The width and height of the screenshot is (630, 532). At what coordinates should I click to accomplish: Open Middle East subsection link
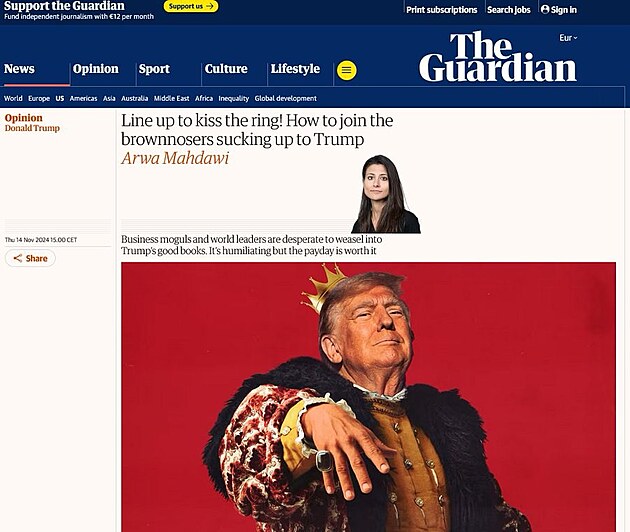172,98
